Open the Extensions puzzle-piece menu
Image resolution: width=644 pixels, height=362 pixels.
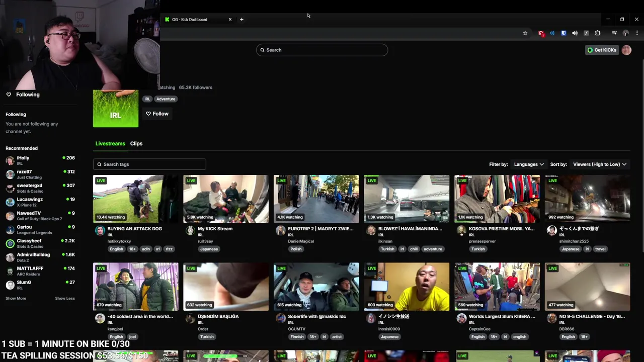(598, 33)
